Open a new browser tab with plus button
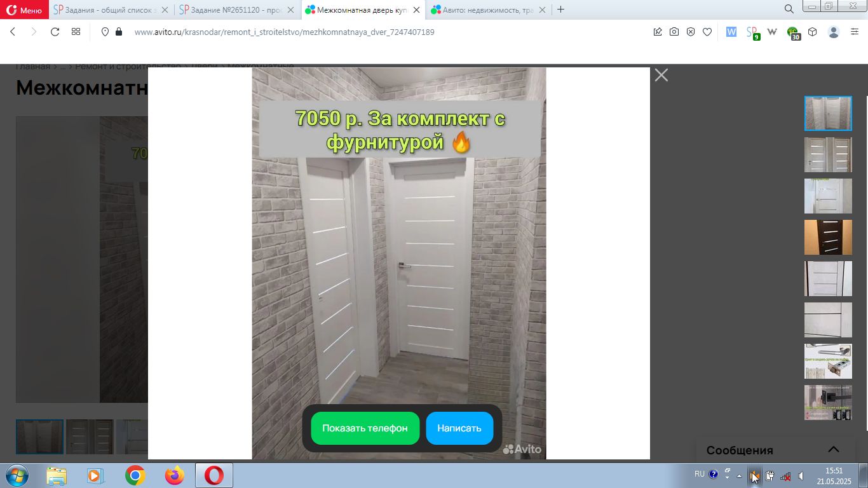Viewport: 868px width, 488px height. [x=560, y=10]
